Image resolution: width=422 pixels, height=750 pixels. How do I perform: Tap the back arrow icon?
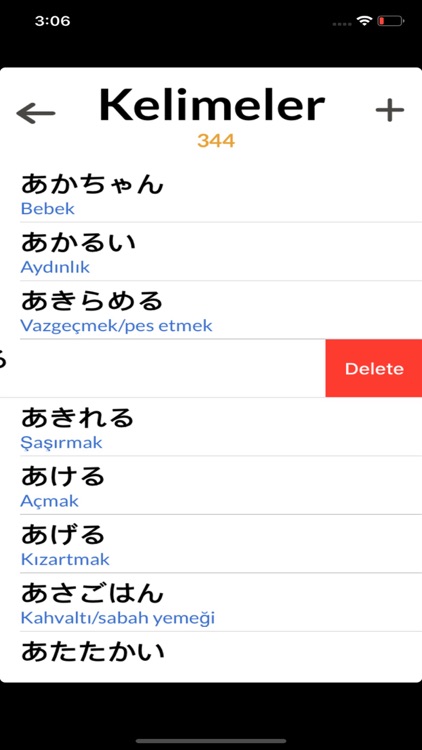click(36, 114)
